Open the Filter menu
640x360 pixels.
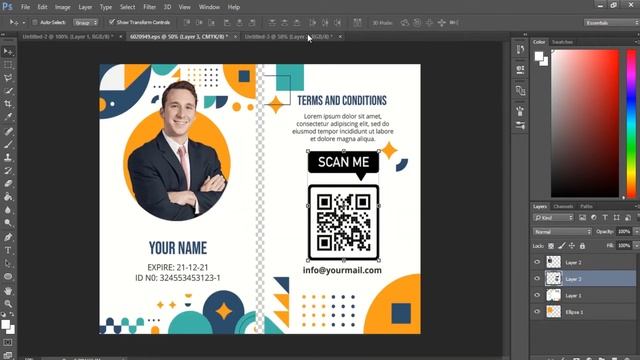tap(149, 7)
